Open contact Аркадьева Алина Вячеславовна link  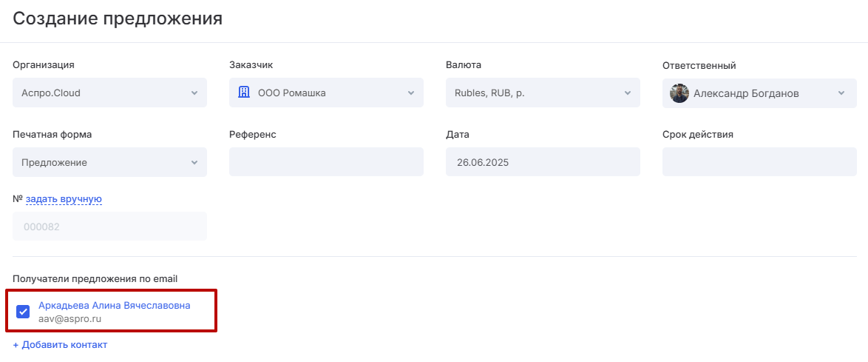coord(114,305)
